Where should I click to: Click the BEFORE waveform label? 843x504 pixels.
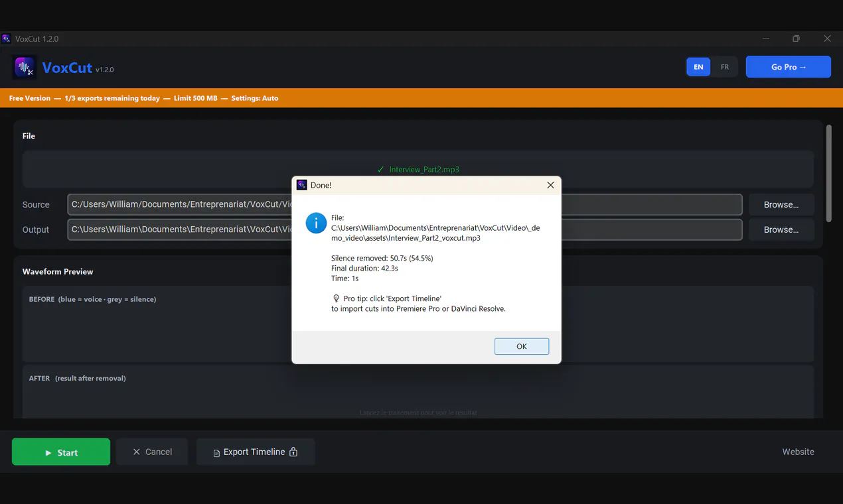[x=92, y=299]
